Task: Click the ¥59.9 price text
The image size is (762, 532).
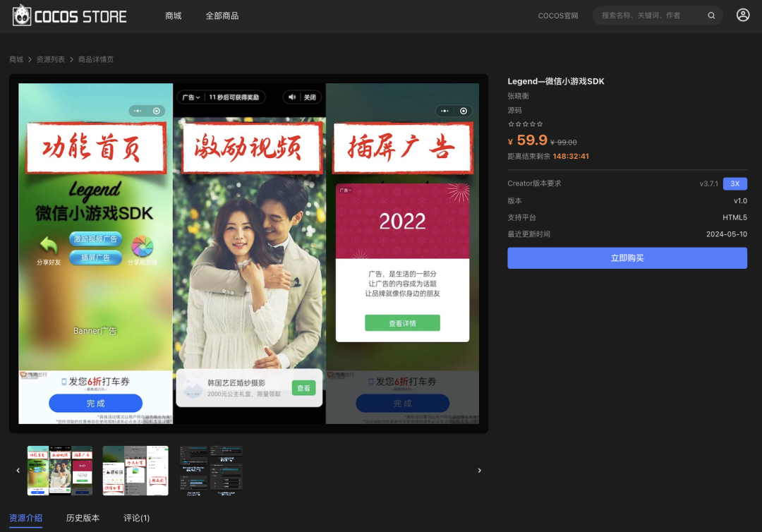Action: coord(527,140)
